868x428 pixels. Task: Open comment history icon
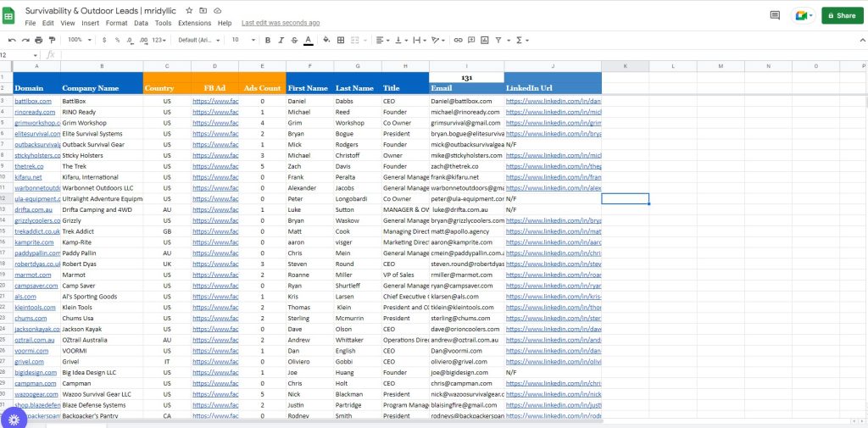[775, 15]
